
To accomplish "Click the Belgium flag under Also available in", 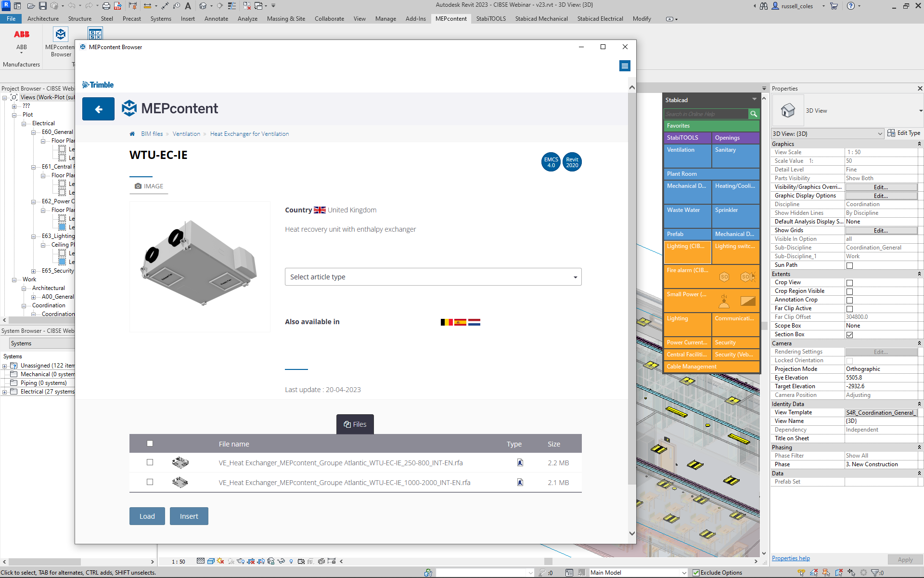I will tap(447, 322).
